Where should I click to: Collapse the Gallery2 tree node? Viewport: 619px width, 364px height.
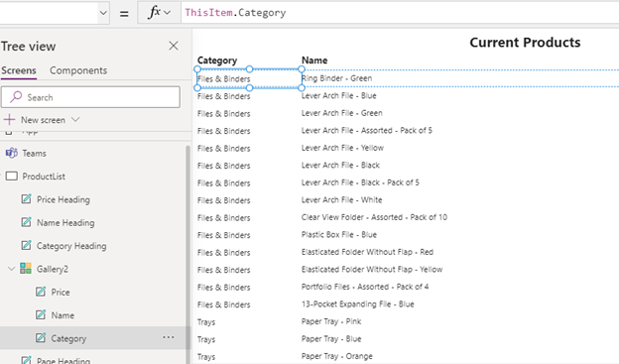[12, 269]
